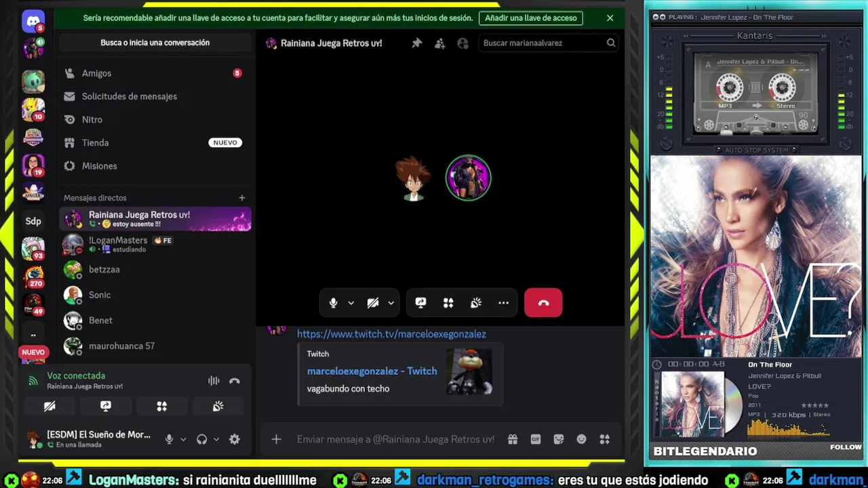
Task: Toggle microphone mute in call controls
Action: click(333, 303)
